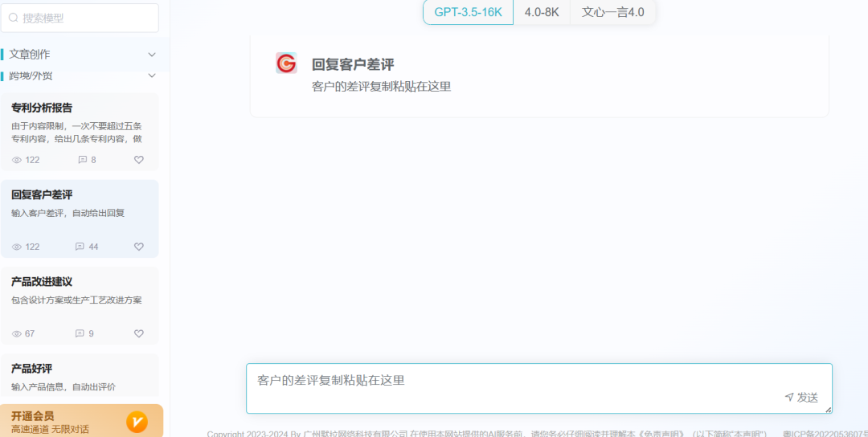Click the views eye icon on 产品改进建议
The image size is (868, 437).
pos(17,333)
